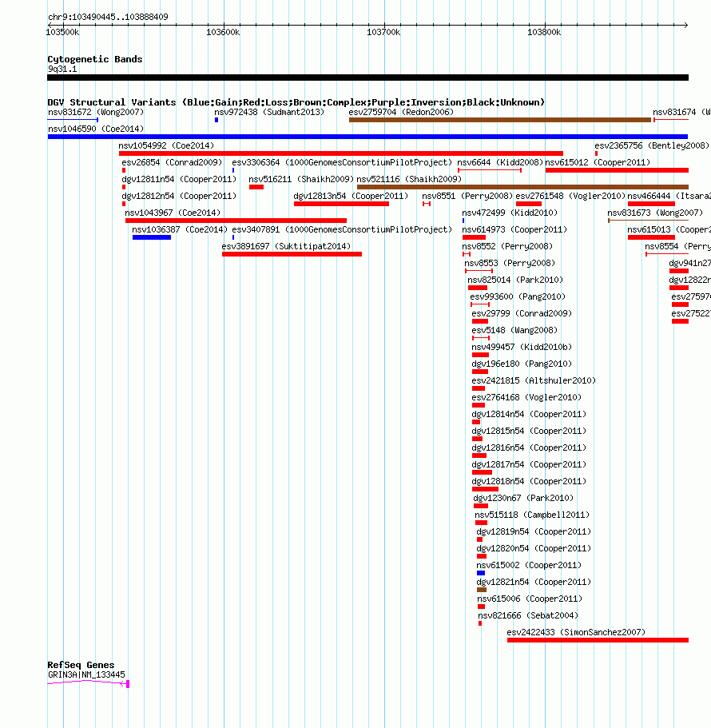The image size is (711, 728).
Task: Open the esv26854 (Conrad2009) variant
Action: tap(172, 162)
